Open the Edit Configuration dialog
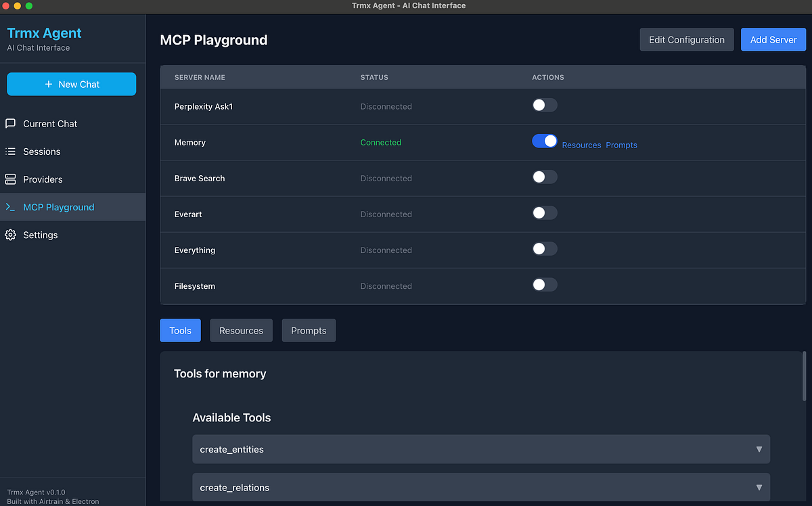 [x=686, y=39]
